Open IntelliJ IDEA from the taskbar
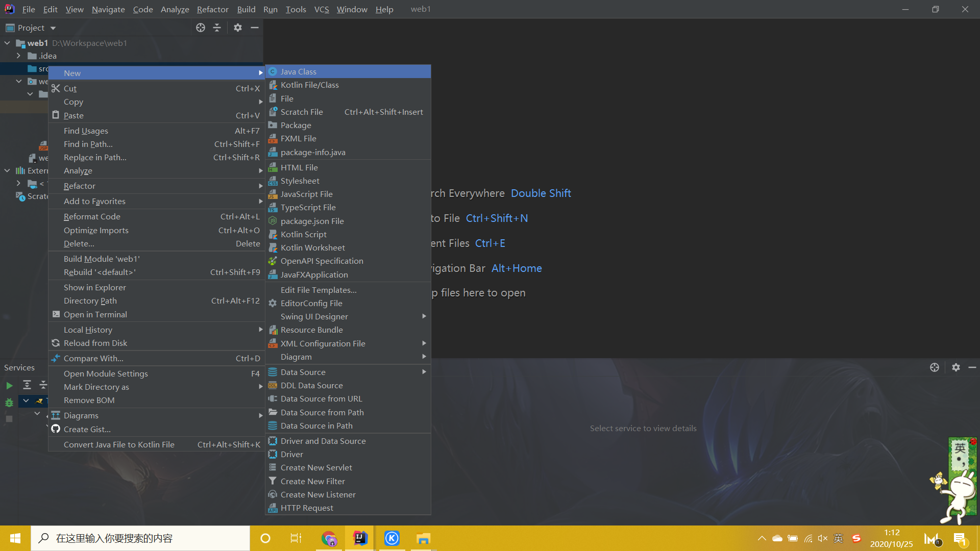Screen dimensions: 980x551 pos(360,538)
